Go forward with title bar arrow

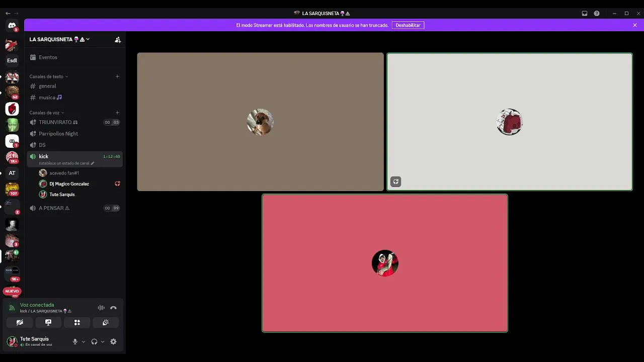(x=17, y=14)
